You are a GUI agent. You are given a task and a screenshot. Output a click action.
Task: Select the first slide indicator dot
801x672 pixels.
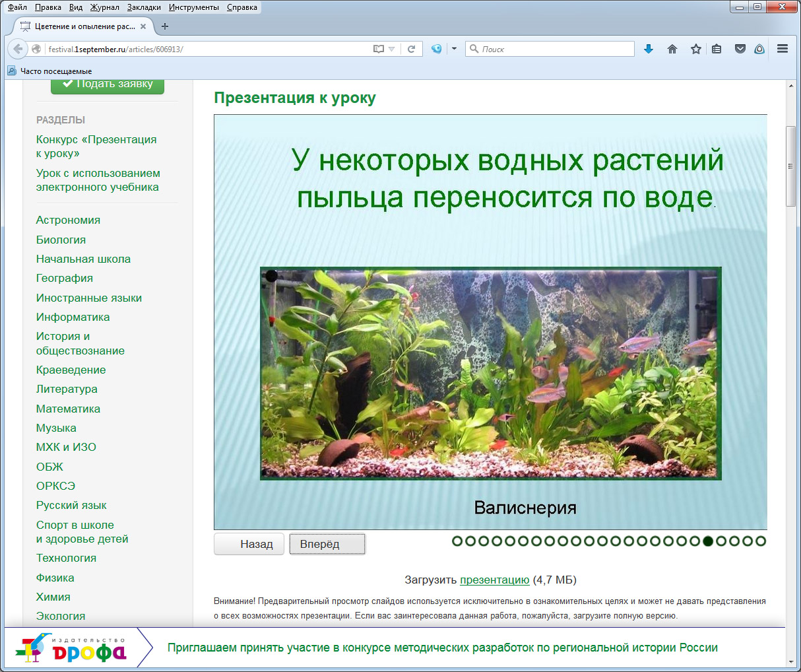click(x=457, y=541)
